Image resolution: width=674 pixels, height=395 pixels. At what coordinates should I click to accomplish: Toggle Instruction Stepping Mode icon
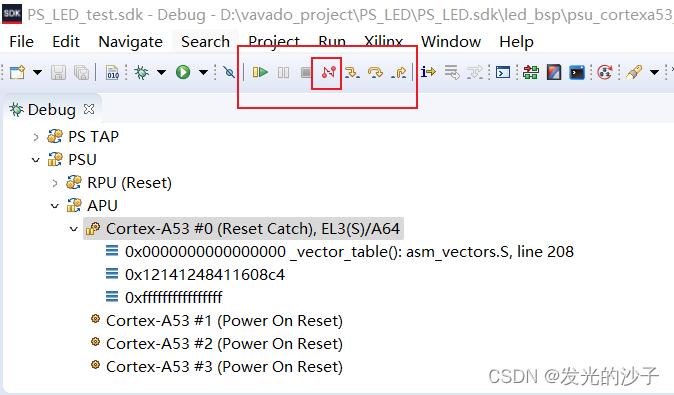pos(428,72)
